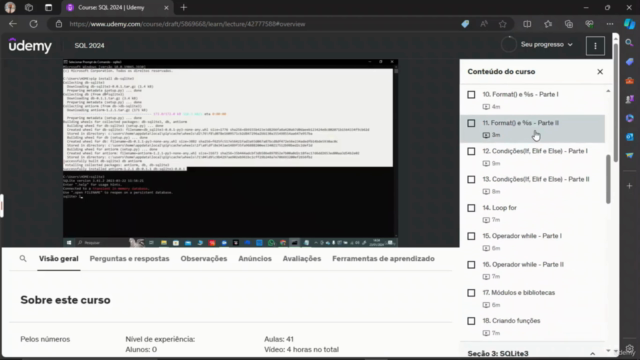Open the Outlook icon in the sidebar
Screen dimensions: 640x360
(629, 137)
